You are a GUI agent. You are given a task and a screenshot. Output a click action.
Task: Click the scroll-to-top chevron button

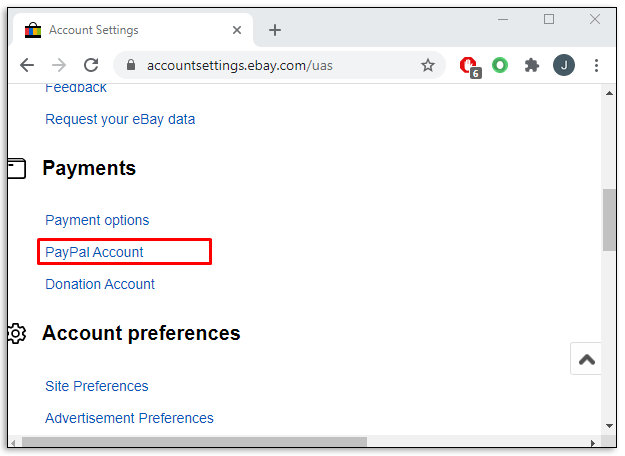(587, 359)
